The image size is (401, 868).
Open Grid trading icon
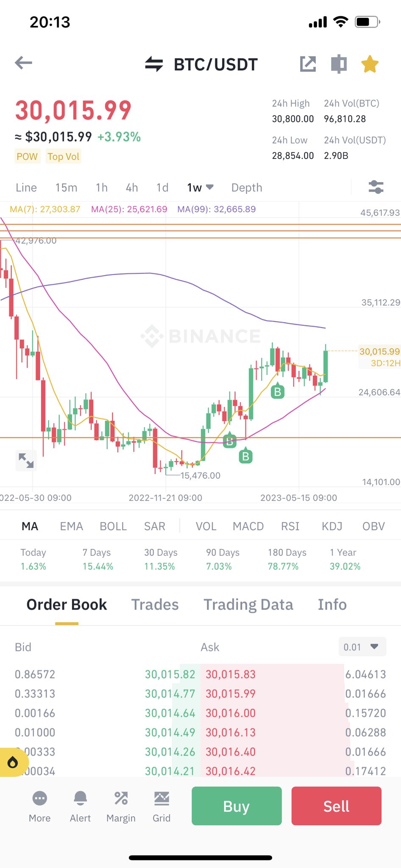[x=162, y=798]
